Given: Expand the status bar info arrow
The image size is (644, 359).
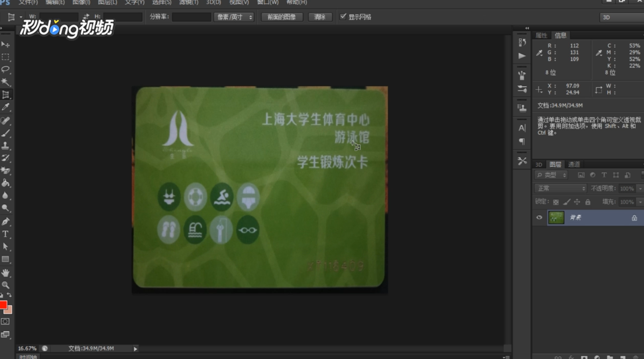Looking at the screenshot, I should [x=135, y=349].
